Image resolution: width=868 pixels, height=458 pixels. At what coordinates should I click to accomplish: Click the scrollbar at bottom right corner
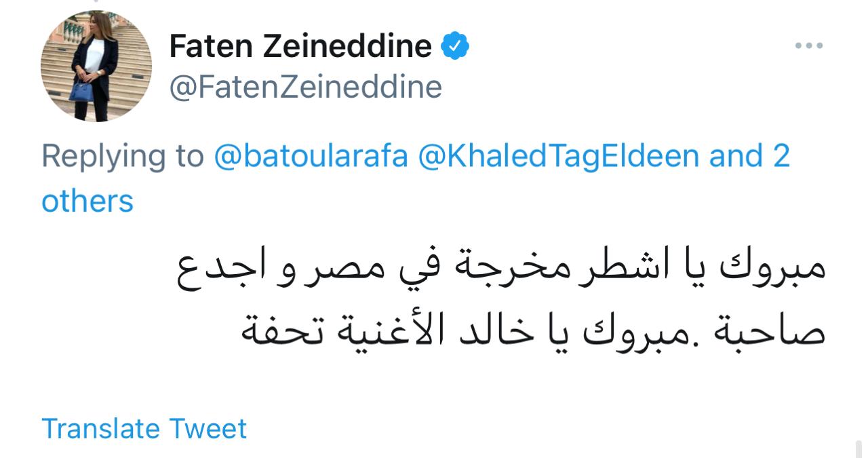(x=859, y=449)
